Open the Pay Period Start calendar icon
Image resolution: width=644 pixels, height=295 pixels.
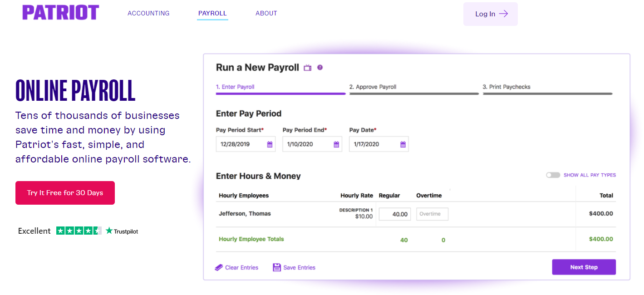(x=270, y=144)
